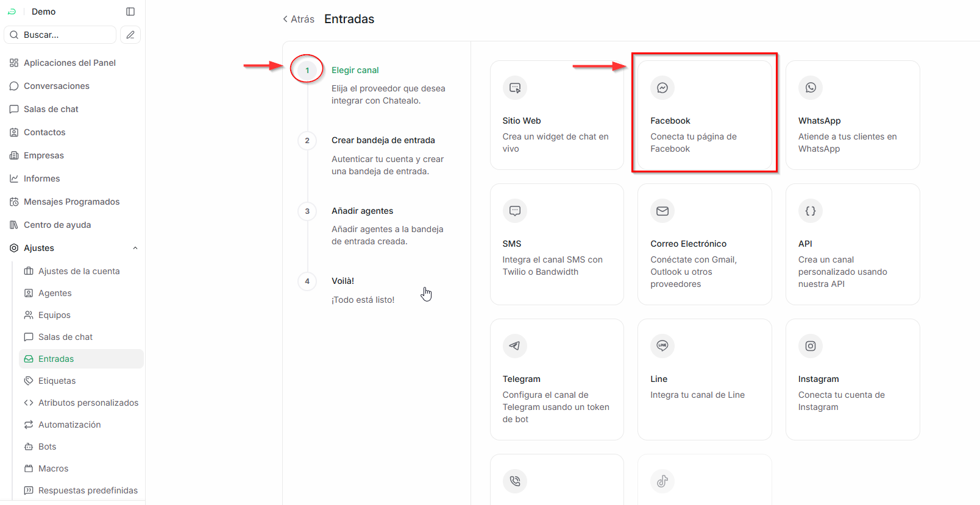Click the SMS speech bubble icon
Image resolution: width=980 pixels, height=505 pixels.
click(514, 211)
